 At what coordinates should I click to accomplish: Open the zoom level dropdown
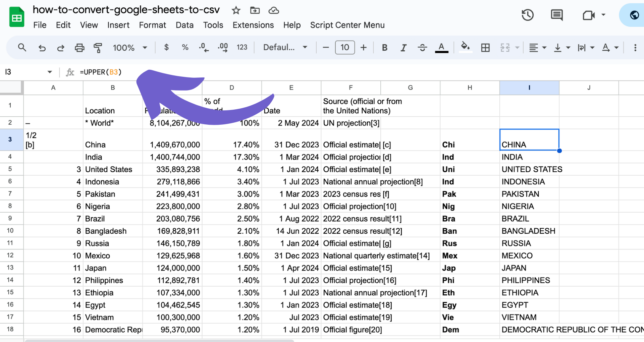[145, 47]
